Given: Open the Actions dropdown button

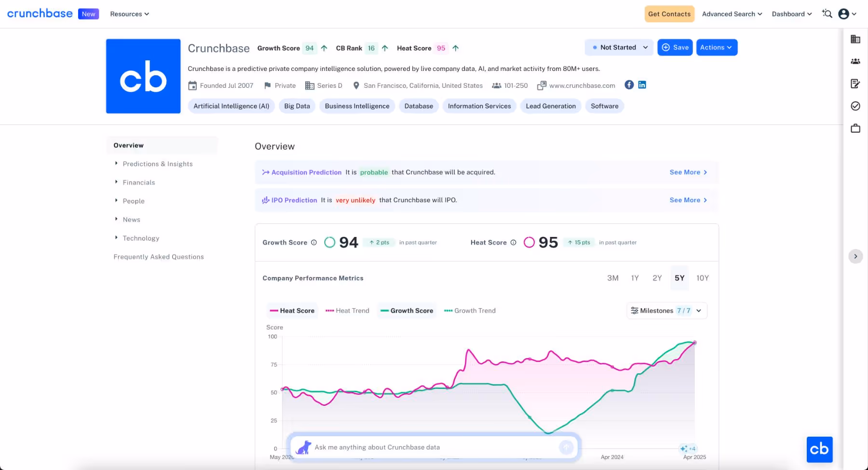Looking at the screenshot, I should point(717,47).
